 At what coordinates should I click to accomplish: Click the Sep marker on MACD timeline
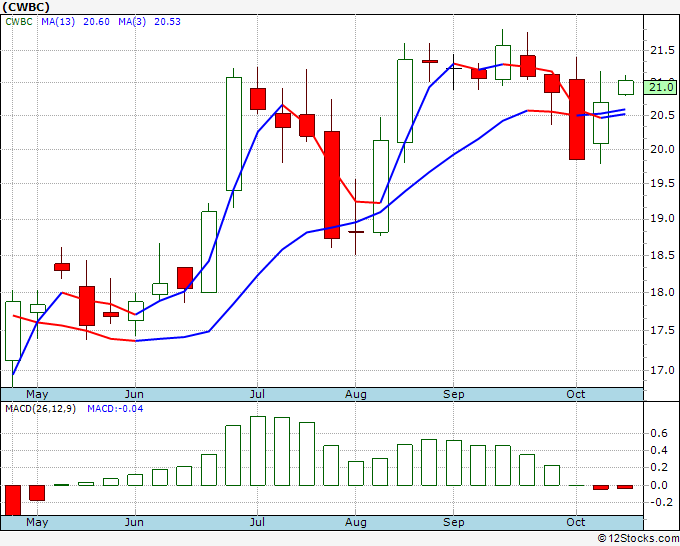pyautogui.click(x=454, y=522)
